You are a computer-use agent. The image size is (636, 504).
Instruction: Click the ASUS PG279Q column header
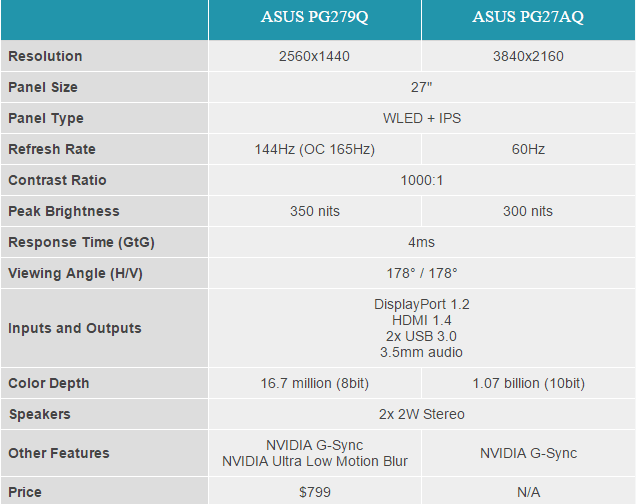click(x=315, y=19)
